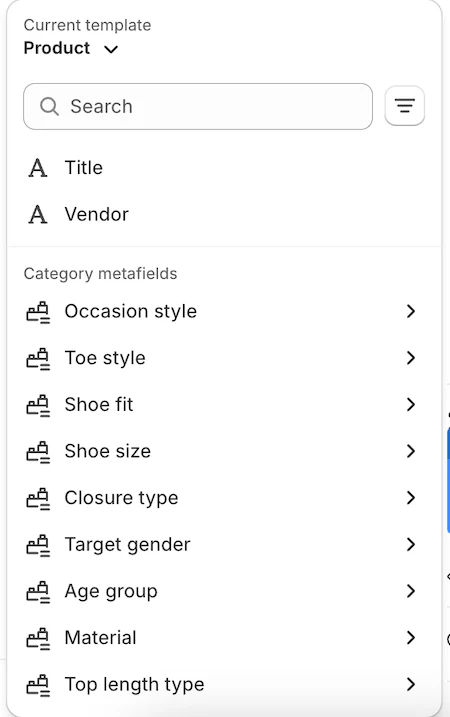Image resolution: width=450 pixels, height=717 pixels.
Task: Click the metafield icon beside Top length type
Action: (38, 685)
